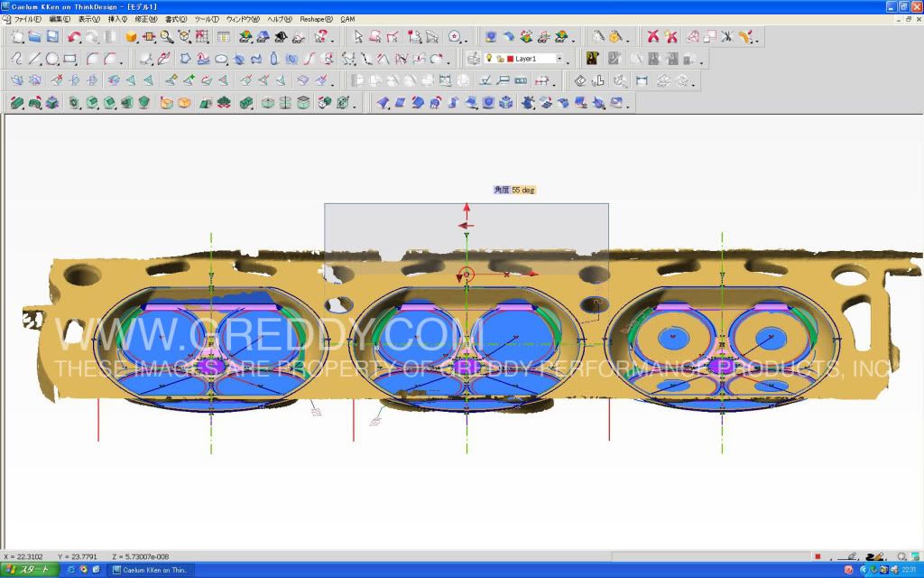This screenshot has width=924, height=578.
Task: Select the magnifying glass zoom tool
Action: pyautogui.click(x=167, y=36)
